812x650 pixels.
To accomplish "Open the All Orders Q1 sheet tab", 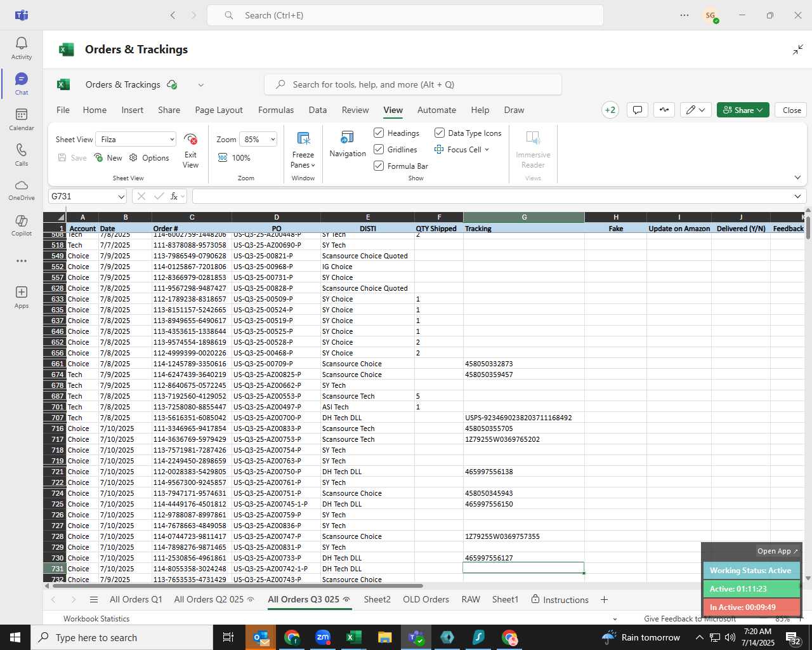I will pos(136,600).
